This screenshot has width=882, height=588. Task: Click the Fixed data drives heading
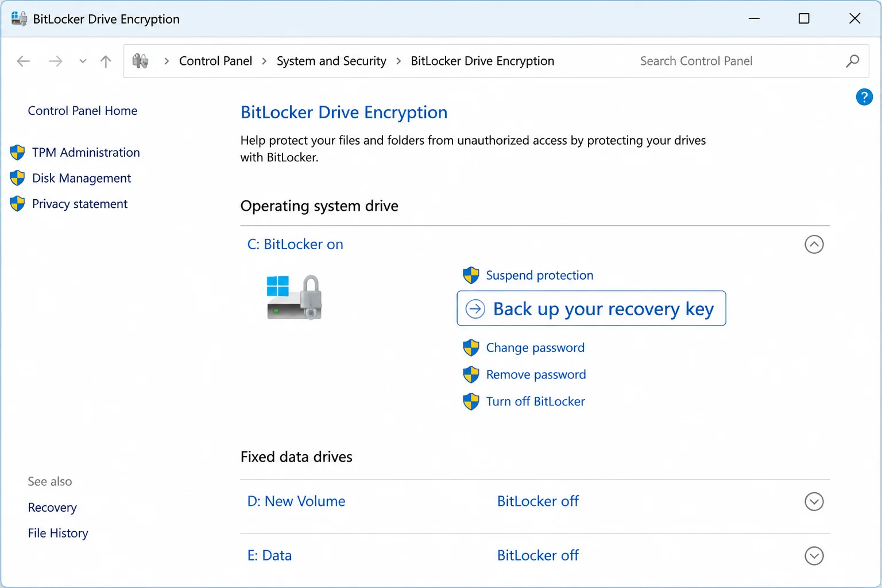tap(296, 457)
